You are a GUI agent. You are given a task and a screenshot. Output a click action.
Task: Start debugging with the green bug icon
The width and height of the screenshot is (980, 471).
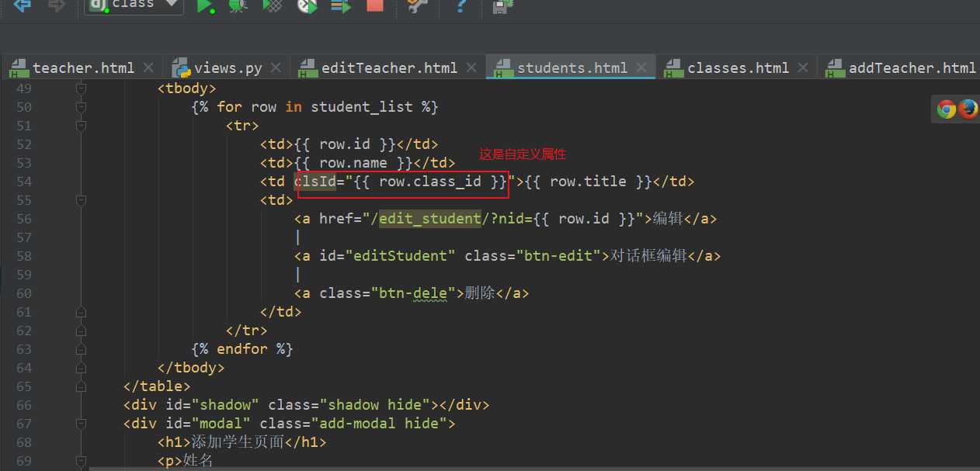point(238,6)
